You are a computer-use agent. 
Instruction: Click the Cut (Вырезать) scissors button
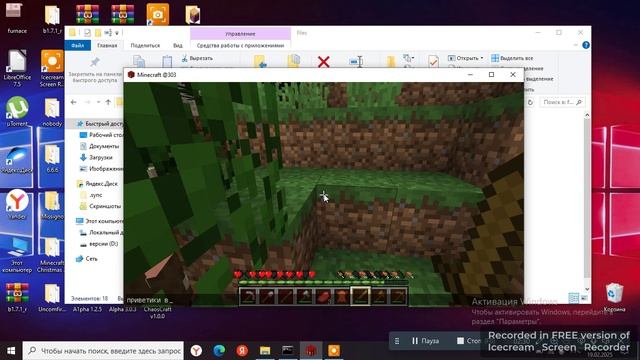(198, 58)
